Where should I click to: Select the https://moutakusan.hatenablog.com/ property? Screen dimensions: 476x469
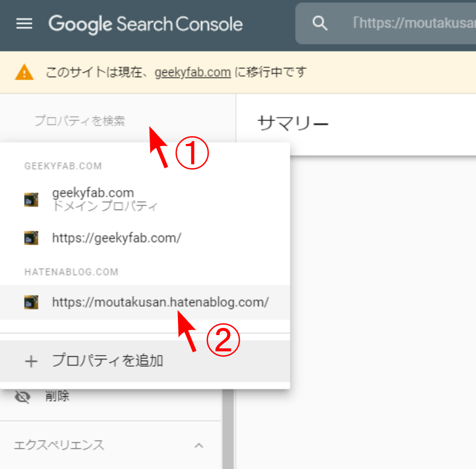pos(161,302)
